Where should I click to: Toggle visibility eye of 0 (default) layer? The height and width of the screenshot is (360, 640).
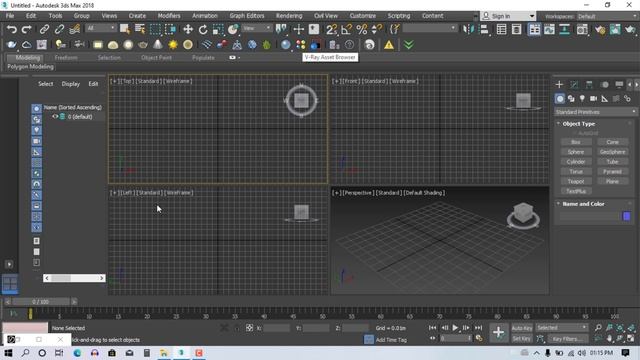coord(55,116)
